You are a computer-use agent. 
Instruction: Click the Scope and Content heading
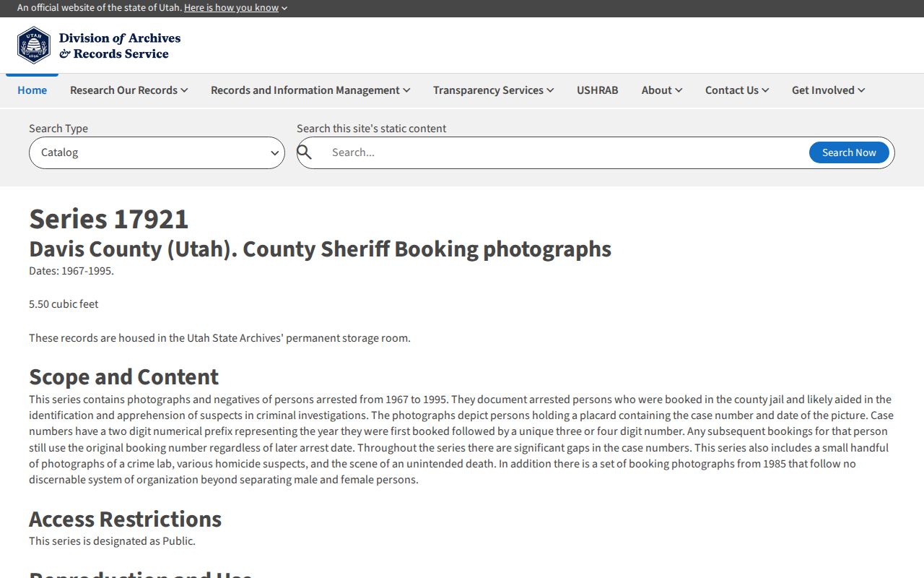(123, 376)
